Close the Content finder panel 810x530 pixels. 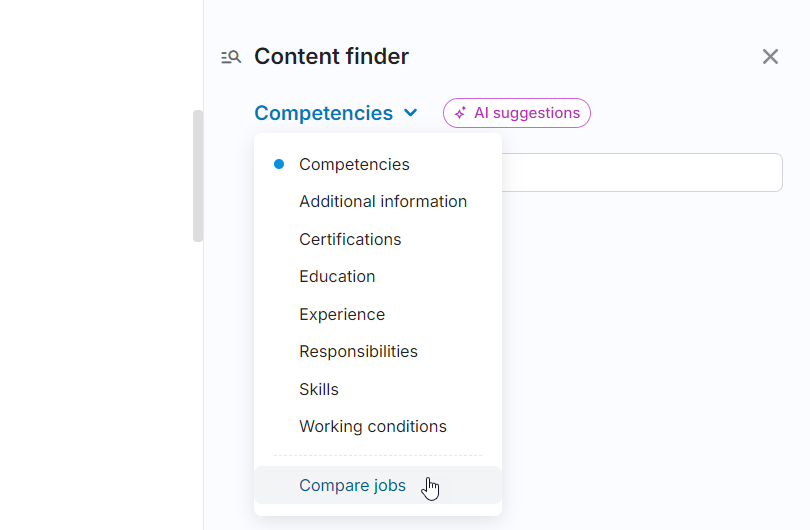point(770,57)
